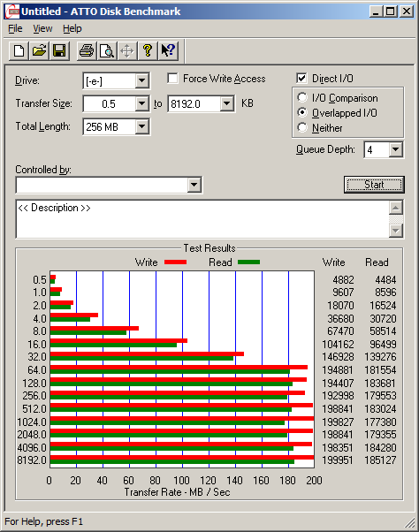
Task: Uncheck the Direct I/O checkbox
Action: (301, 79)
